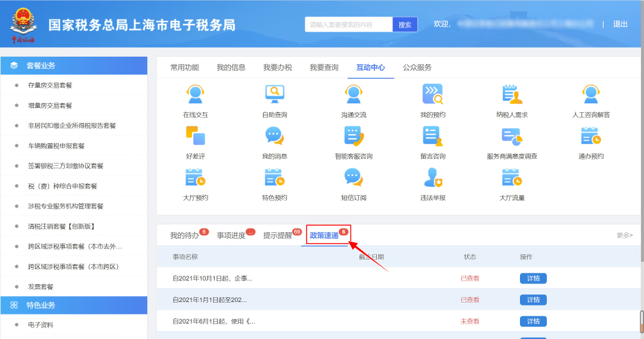Select the 政策速递 policy express tab
The image size is (644, 339).
coord(324,235)
